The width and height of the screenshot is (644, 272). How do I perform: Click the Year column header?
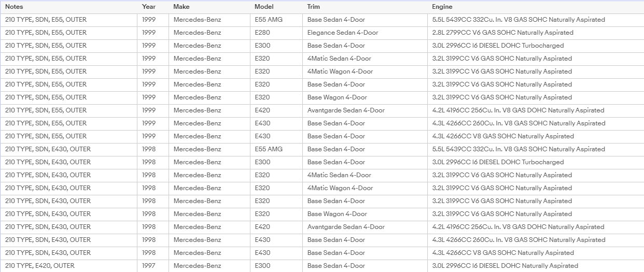point(153,7)
